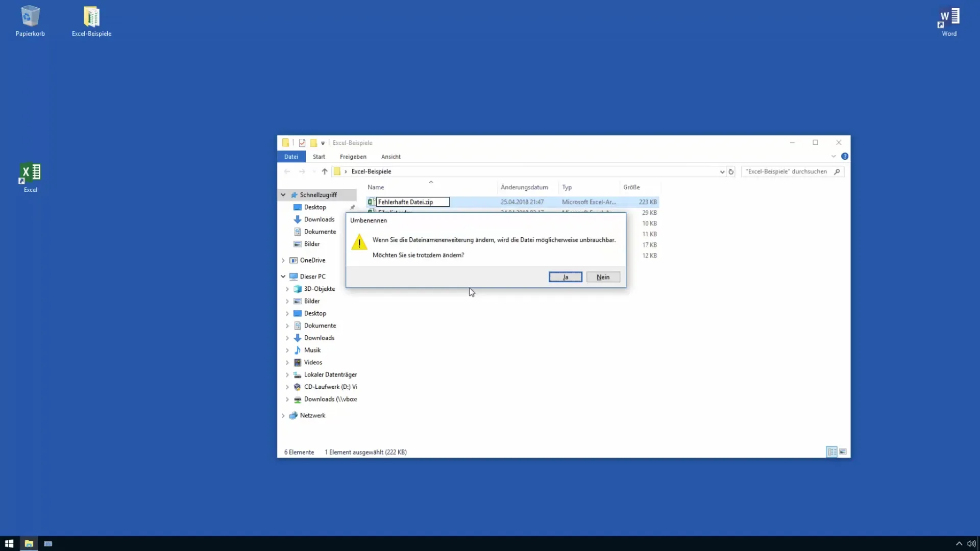The height and width of the screenshot is (551, 980).
Task: Expand the Musik folder in sidebar
Action: (287, 350)
